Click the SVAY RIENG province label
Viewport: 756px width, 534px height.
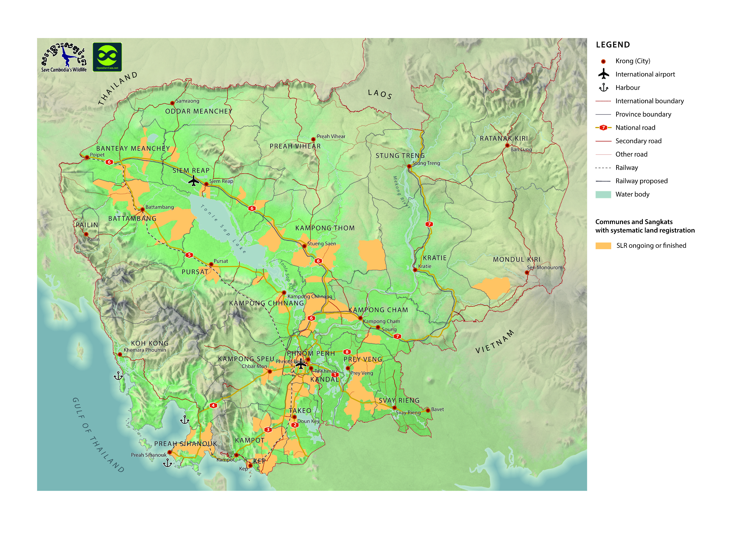(399, 401)
